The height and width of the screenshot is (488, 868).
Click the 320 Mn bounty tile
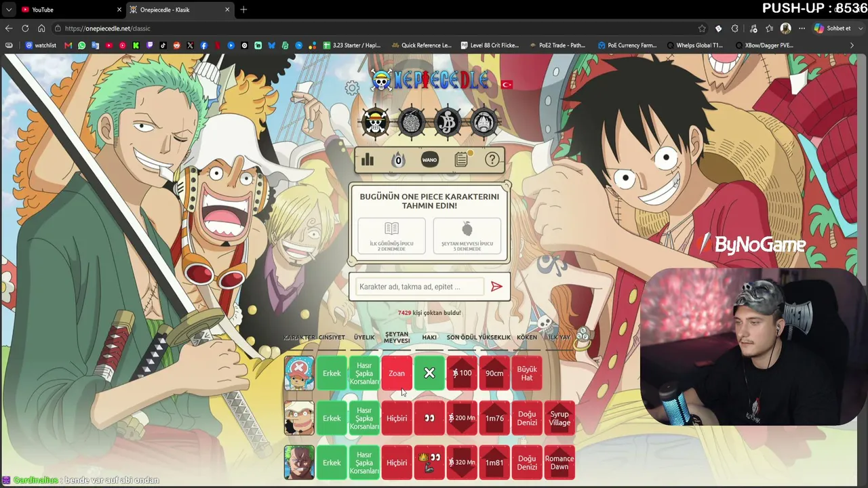coord(462,463)
